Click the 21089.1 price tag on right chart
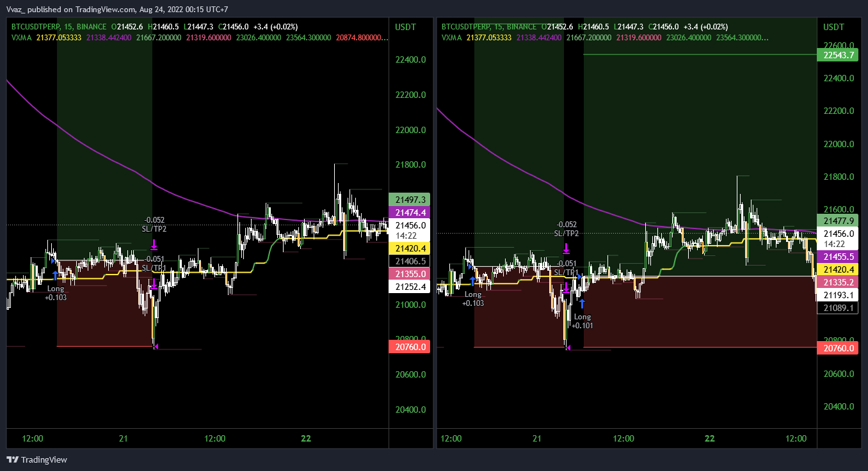The height and width of the screenshot is (471, 868). tap(839, 308)
